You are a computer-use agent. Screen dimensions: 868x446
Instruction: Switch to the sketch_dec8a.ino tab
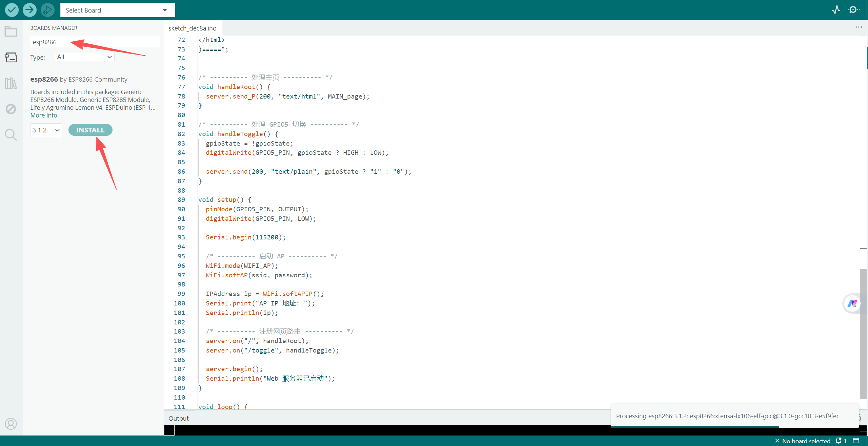point(192,28)
